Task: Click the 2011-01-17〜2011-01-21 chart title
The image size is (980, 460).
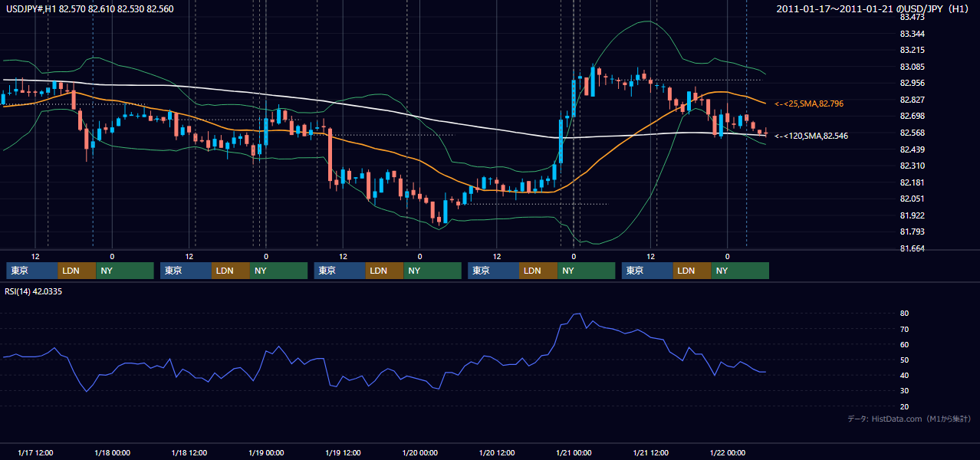Action: 873,8
